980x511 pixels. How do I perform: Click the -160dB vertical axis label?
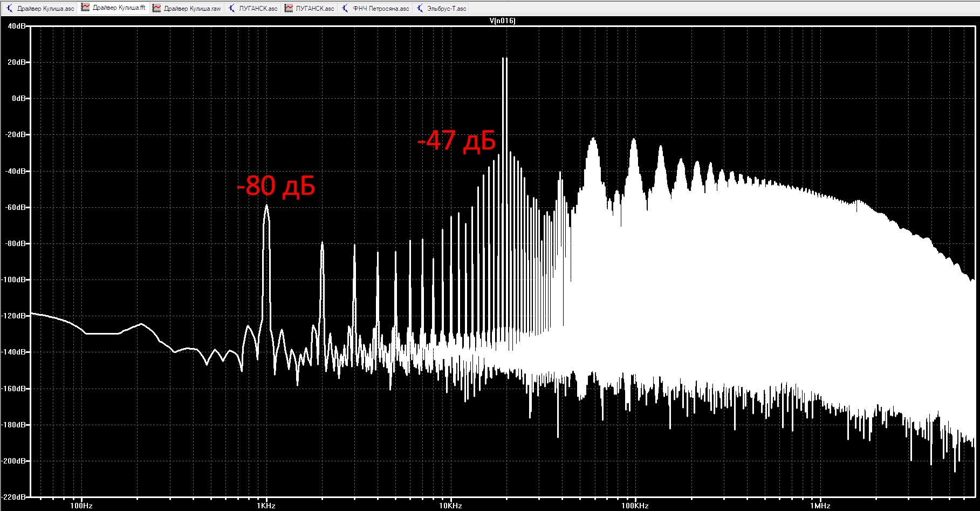pos(14,389)
